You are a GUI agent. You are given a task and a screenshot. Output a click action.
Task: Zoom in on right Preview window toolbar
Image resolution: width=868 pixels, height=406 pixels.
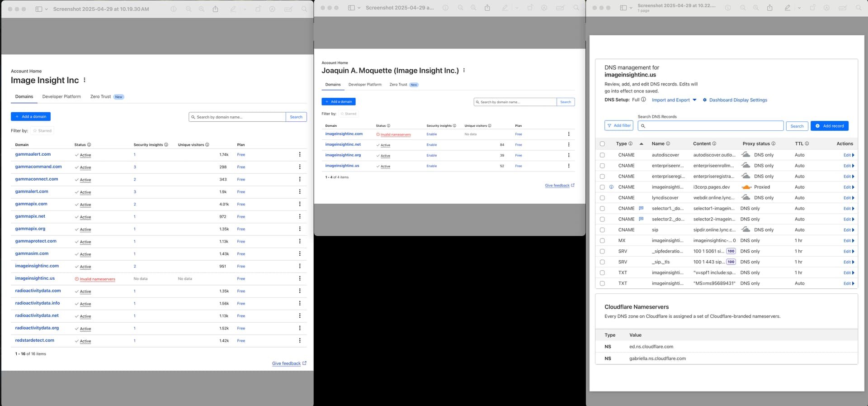(x=756, y=8)
